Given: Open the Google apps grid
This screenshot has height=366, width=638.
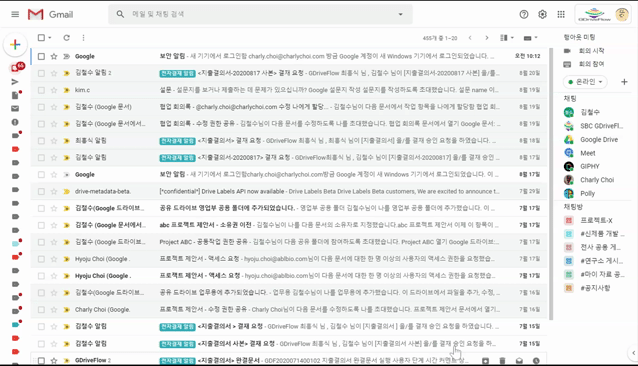Looking at the screenshot, I should point(561,14).
